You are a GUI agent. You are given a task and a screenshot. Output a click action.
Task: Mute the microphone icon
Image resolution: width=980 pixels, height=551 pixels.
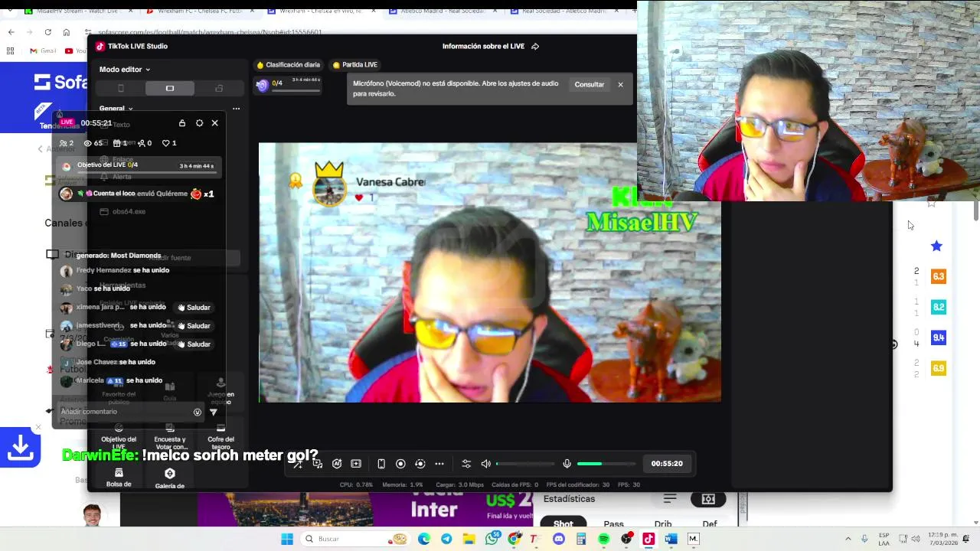pyautogui.click(x=567, y=464)
